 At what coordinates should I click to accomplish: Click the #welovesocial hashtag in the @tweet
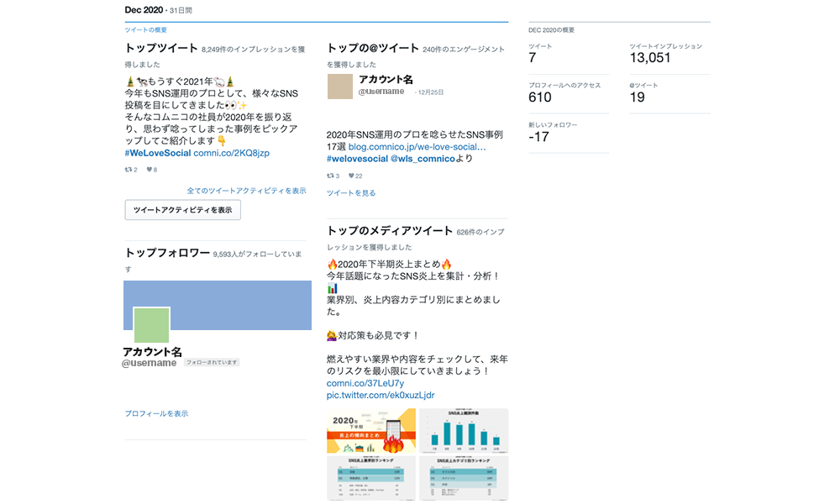[357, 159]
